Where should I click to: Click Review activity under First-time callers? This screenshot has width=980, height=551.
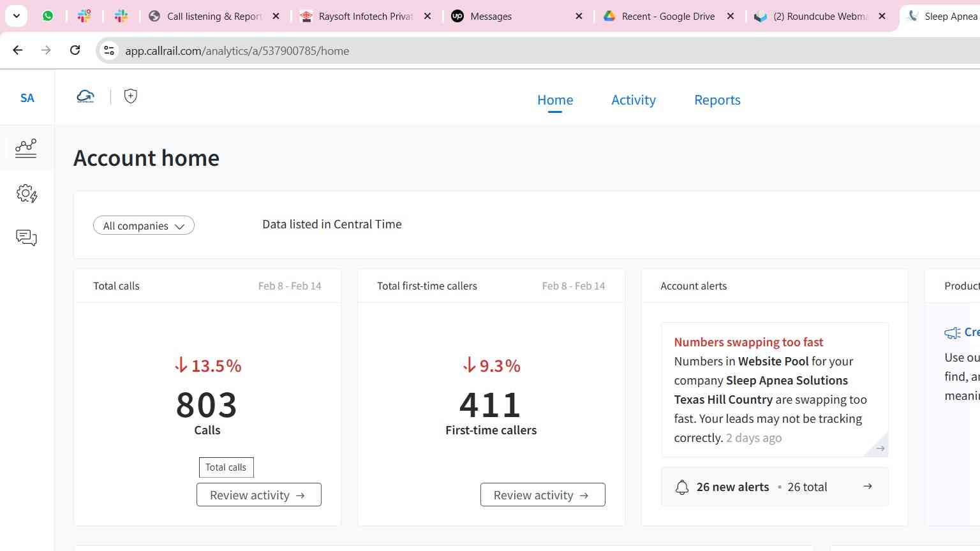[542, 495]
